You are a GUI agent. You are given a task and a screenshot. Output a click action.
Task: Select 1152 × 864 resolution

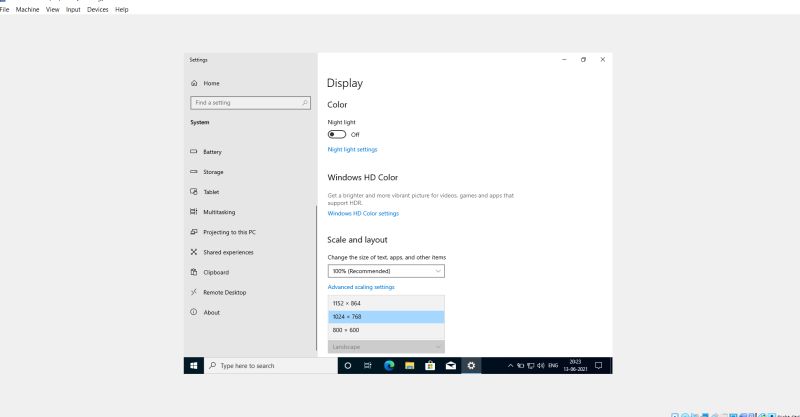coord(386,303)
